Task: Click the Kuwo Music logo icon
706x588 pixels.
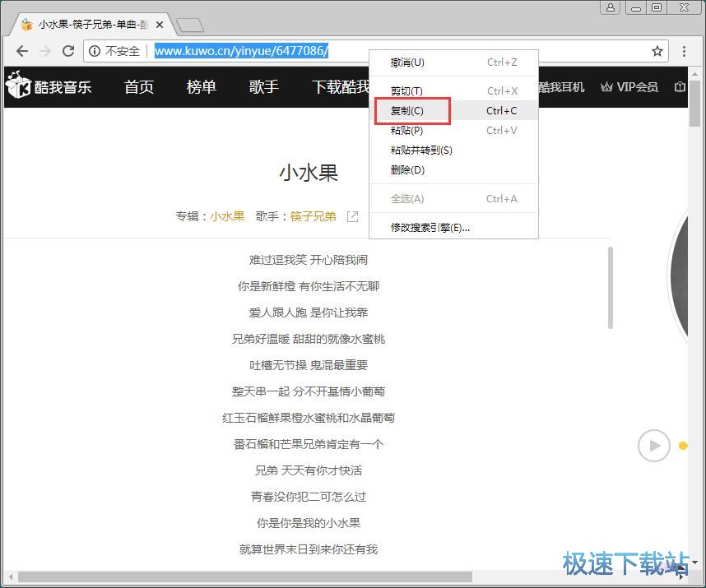Action: 18,86
